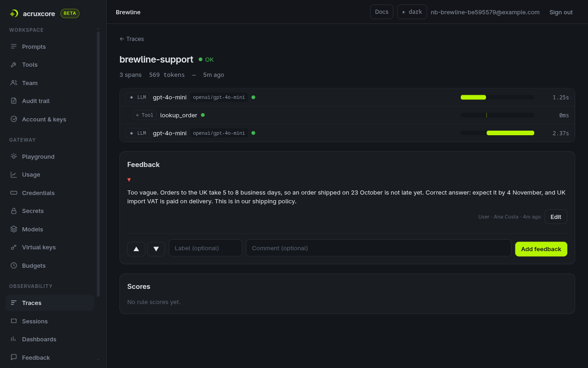Viewport: 588px width, 368px height.
Task: Click the account email address
Action: pos(485,12)
